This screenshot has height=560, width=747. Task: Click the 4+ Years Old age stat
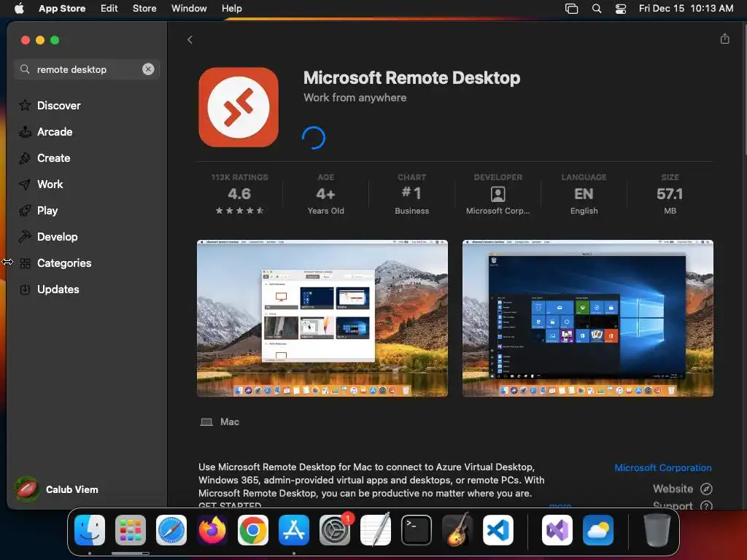[x=325, y=194]
